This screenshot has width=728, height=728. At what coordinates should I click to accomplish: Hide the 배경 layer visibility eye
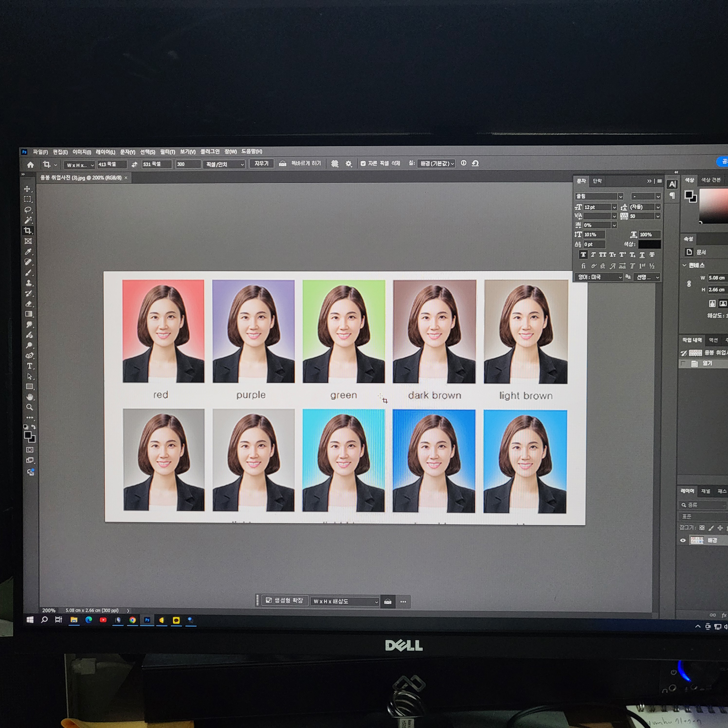(683, 540)
